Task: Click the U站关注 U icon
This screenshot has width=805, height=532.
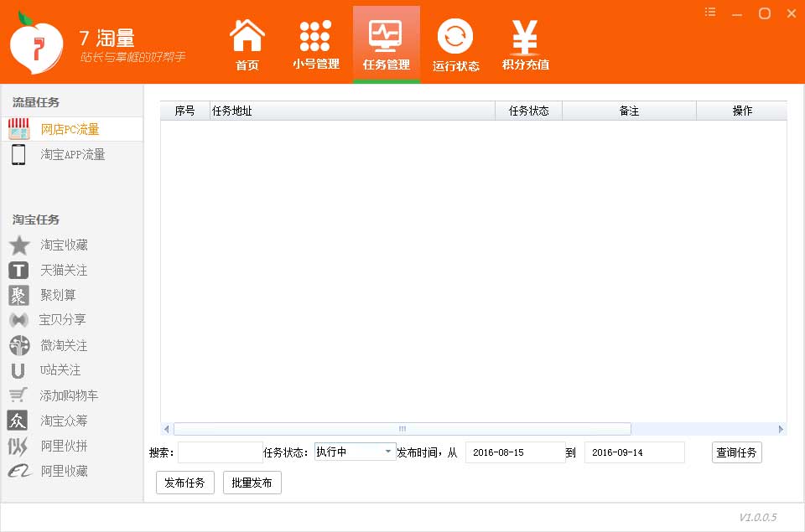Action: click(18, 370)
